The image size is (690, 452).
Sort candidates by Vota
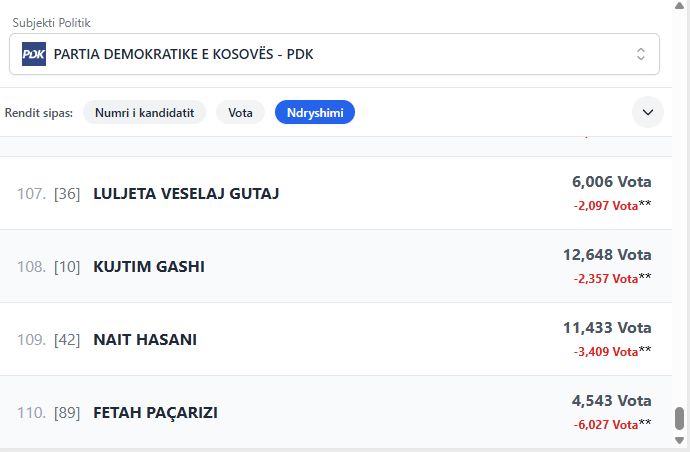coord(240,113)
